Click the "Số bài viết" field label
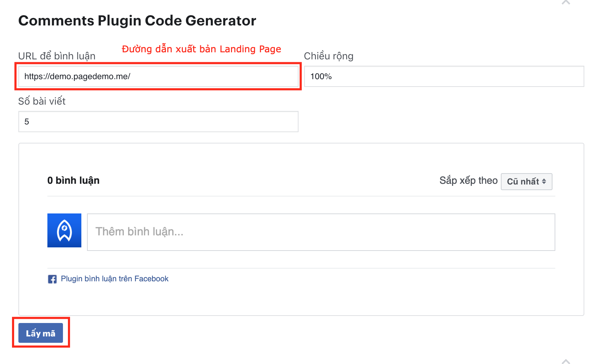Screen dimensions: 602x364 pos(42,101)
